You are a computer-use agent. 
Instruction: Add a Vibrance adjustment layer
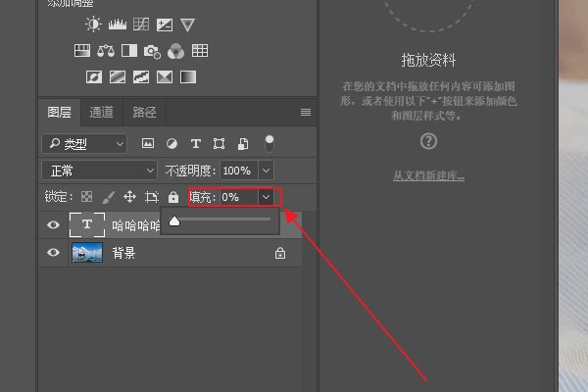(x=187, y=25)
